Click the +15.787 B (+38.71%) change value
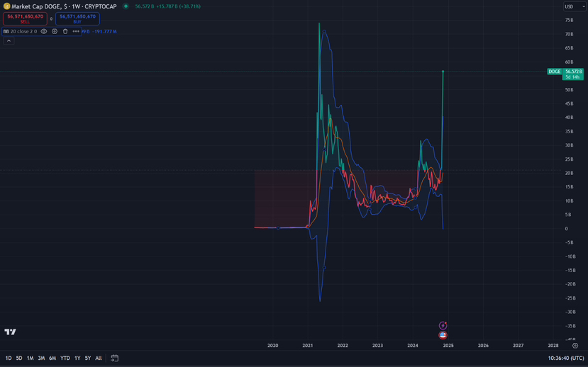 (x=178, y=6)
